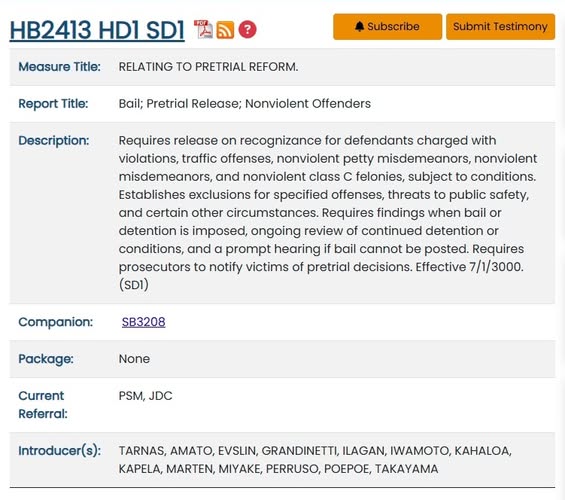565x500 pixels.
Task: Click the measure title text 'RELATING TO PRETRIAL REFORM.'
Action: (x=208, y=67)
